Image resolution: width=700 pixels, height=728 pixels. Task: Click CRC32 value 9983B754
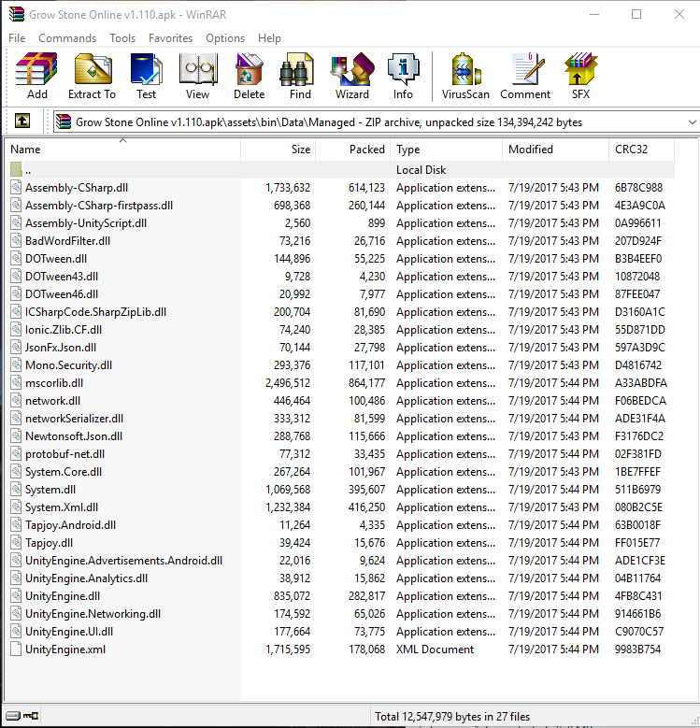click(x=637, y=649)
